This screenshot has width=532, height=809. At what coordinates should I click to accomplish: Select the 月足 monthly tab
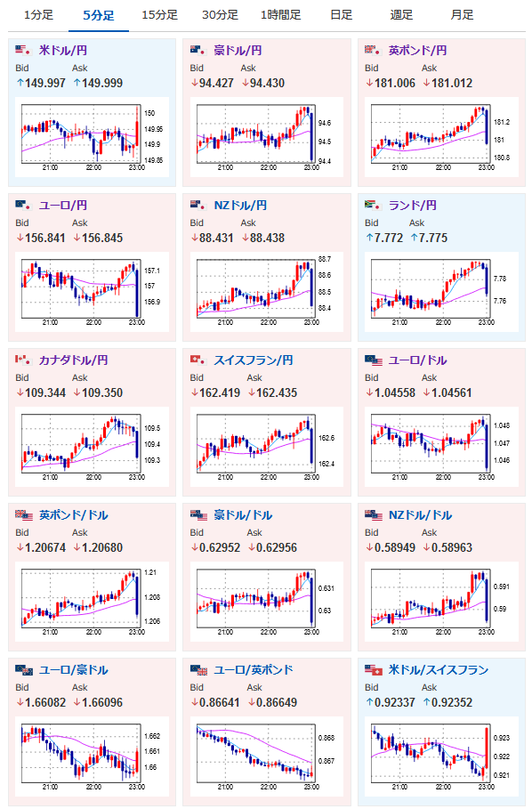coord(462,15)
